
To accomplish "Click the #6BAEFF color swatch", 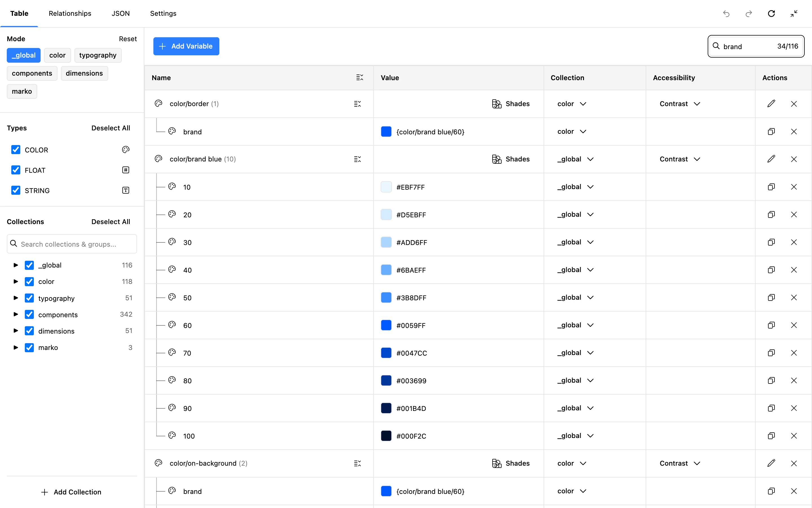I will [x=386, y=270].
